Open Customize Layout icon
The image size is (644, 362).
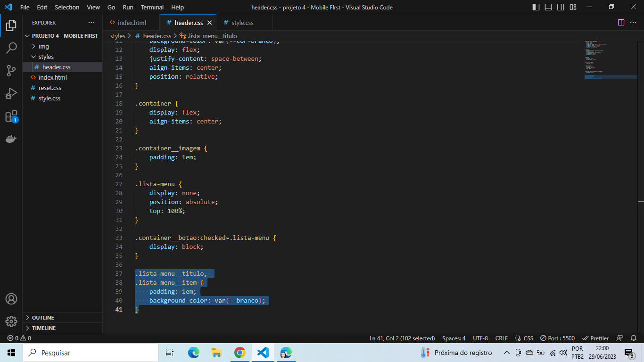click(x=573, y=7)
